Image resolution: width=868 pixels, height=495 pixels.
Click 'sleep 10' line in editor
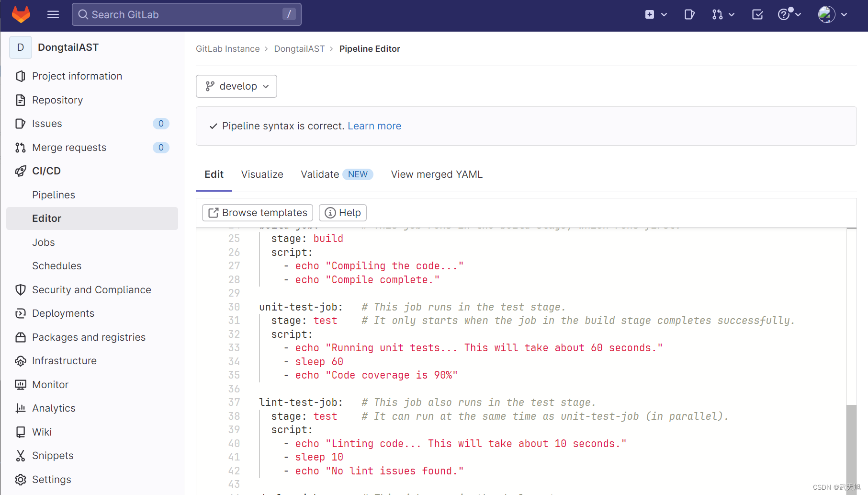pos(319,457)
